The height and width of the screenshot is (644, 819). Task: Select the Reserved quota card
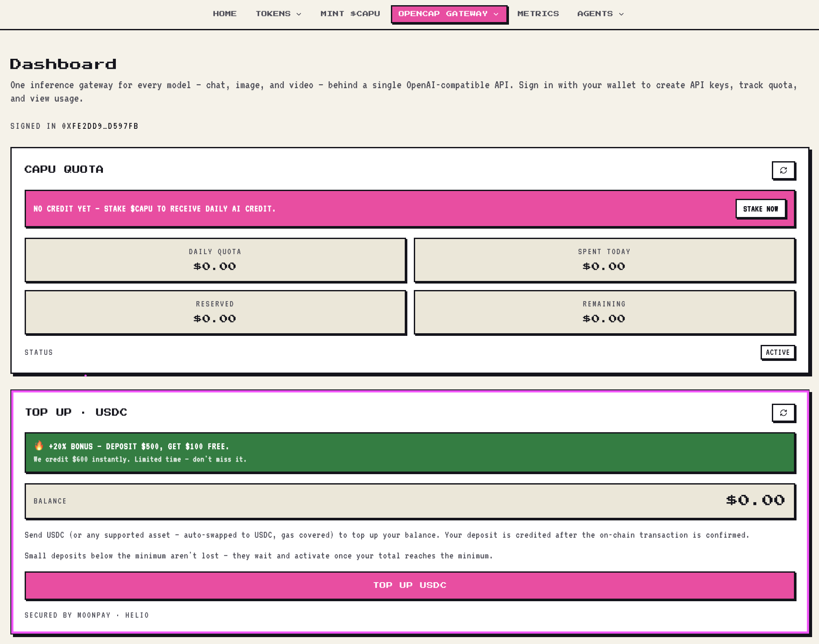(x=215, y=312)
